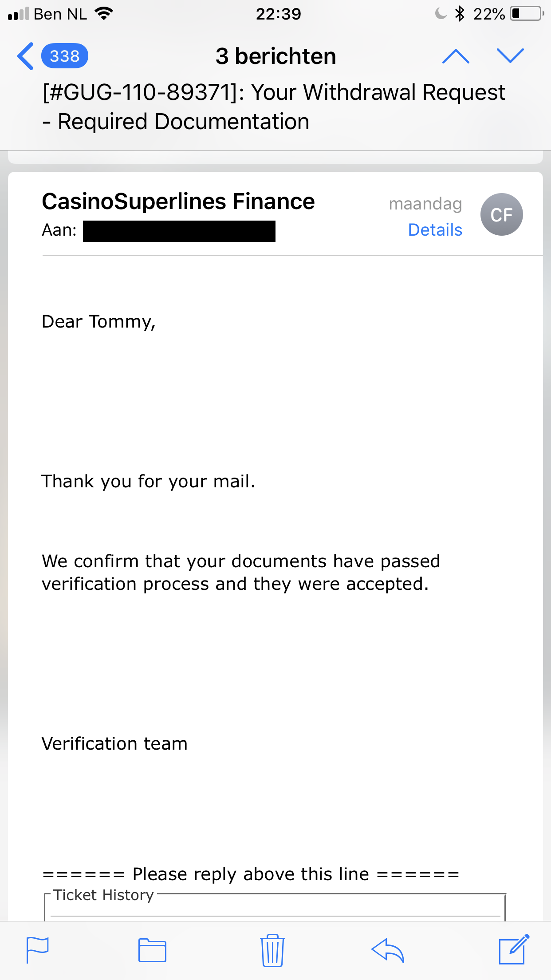This screenshot has width=551, height=980.
Task: Move message using the folder icon
Action: (x=152, y=950)
